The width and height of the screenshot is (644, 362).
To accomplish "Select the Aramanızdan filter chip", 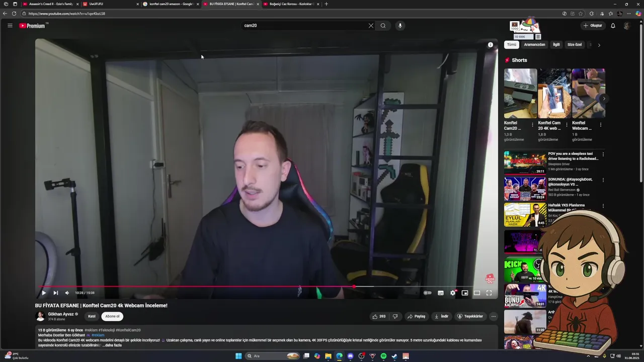I will pos(534,45).
